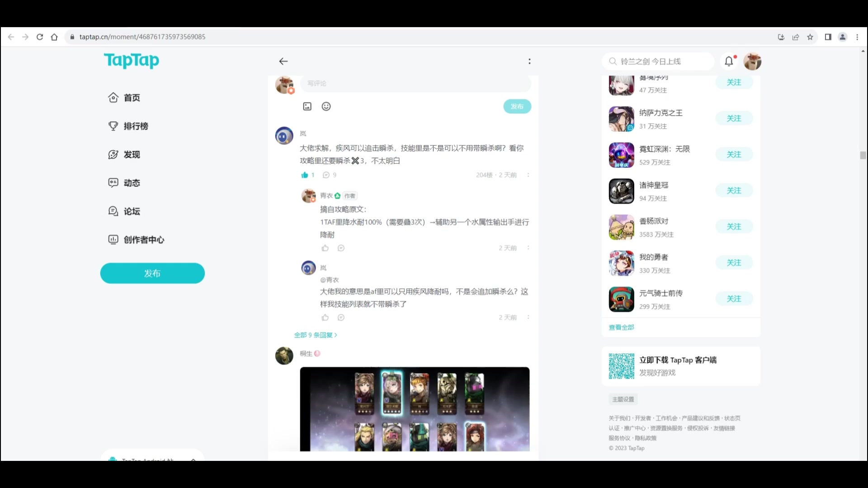Screen dimensions: 868x488
Task: Open 桐生's posted character lineup image
Action: coord(415,409)
